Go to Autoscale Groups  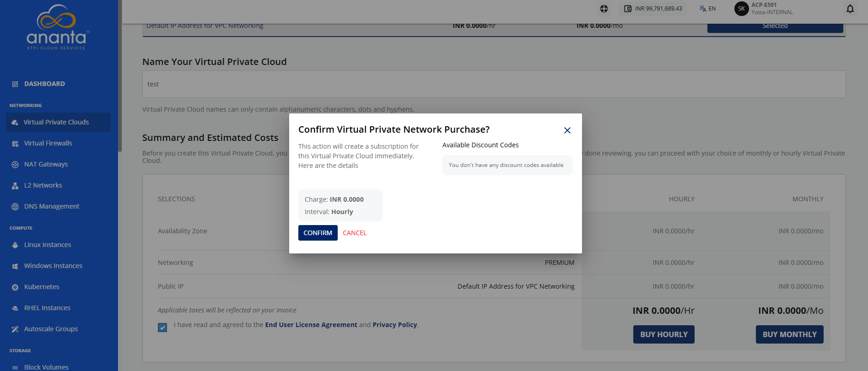(x=51, y=329)
